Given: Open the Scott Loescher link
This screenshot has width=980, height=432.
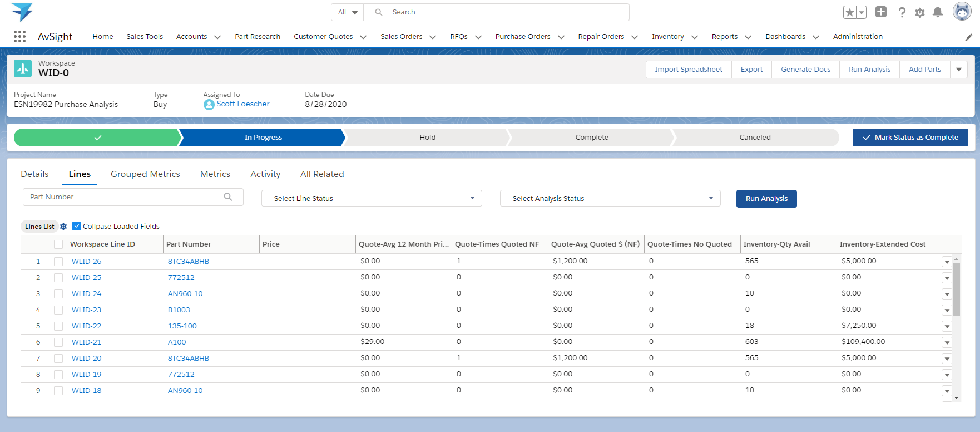Looking at the screenshot, I should [242, 104].
